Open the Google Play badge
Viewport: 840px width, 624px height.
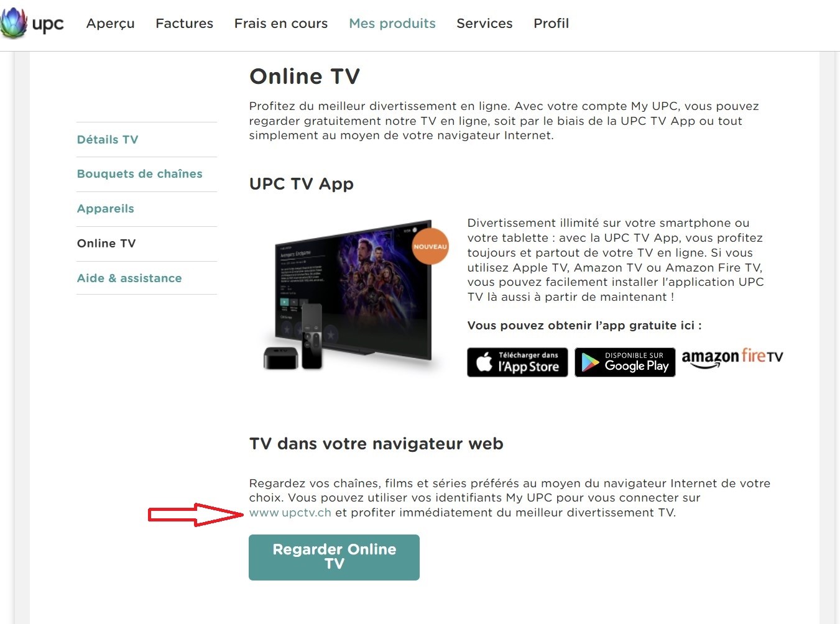pos(625,362)
